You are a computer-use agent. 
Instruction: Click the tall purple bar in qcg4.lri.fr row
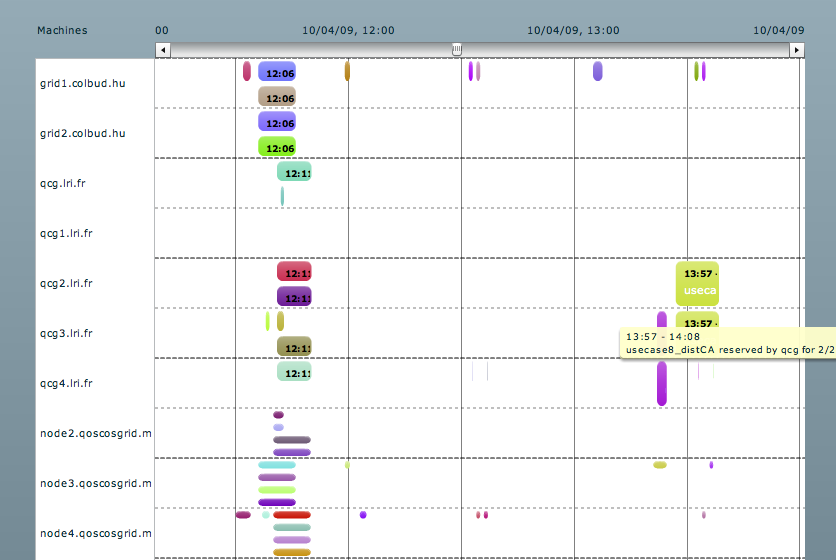pyautogui.click(x=661, y=383)
